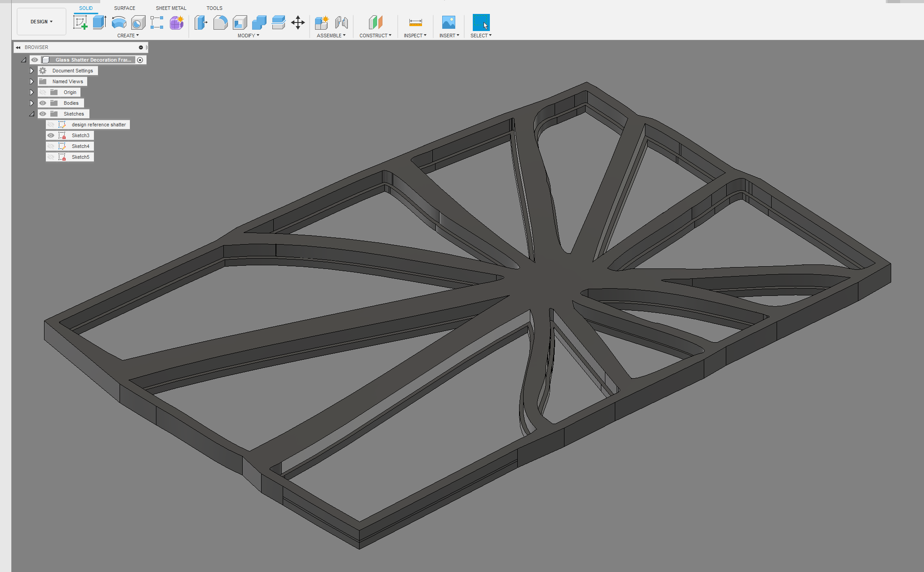Screen dimensions: 924x572
Task: Open the CONSTRUCT dropdown menu
Action: 374,34
